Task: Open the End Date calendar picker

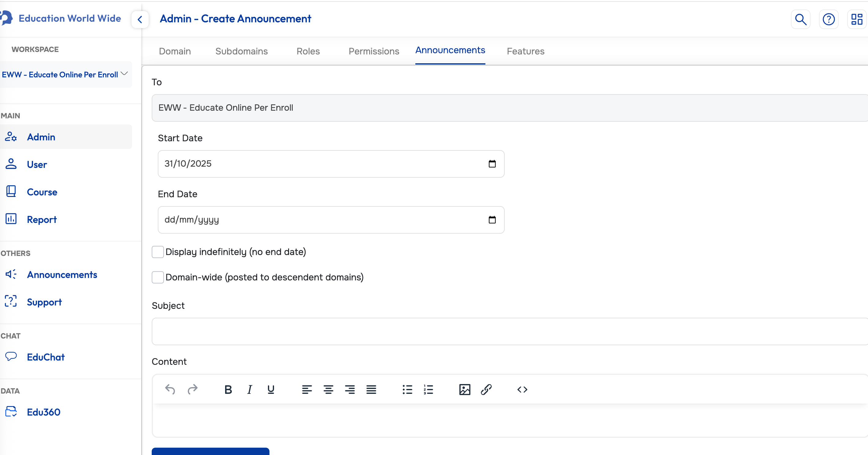Action: point(492,220)
